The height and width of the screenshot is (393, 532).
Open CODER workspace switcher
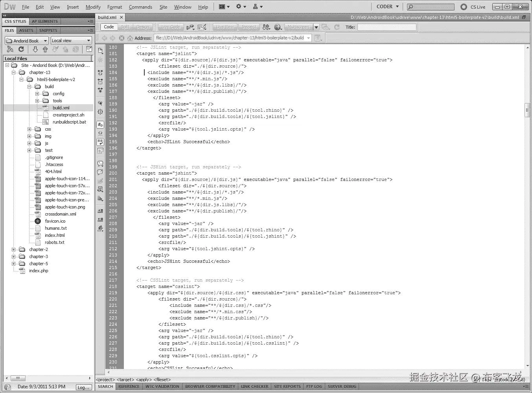tap(388, 7)
